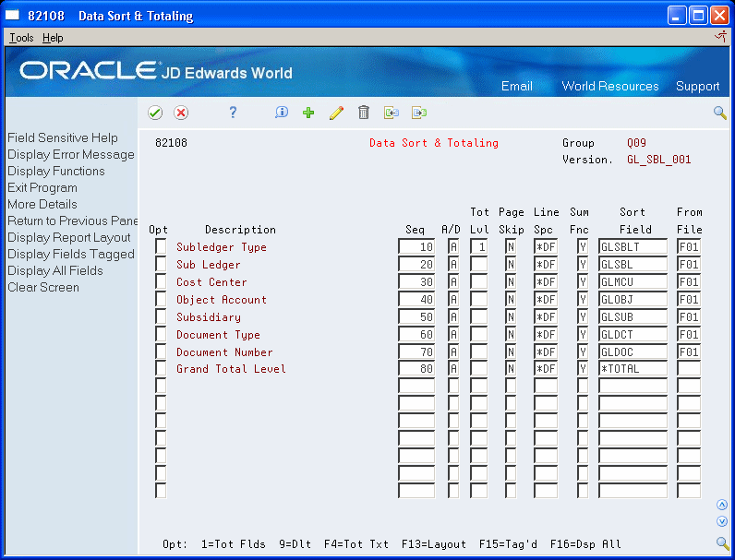Click the previous record export icon

coord(392,113)
